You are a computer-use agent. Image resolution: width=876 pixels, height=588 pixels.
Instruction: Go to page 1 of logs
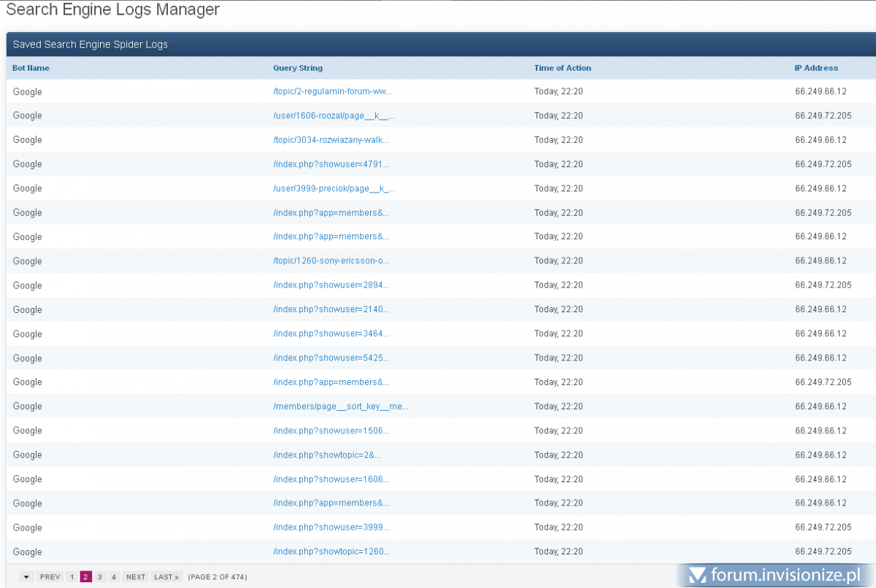(x=72, y=577)
